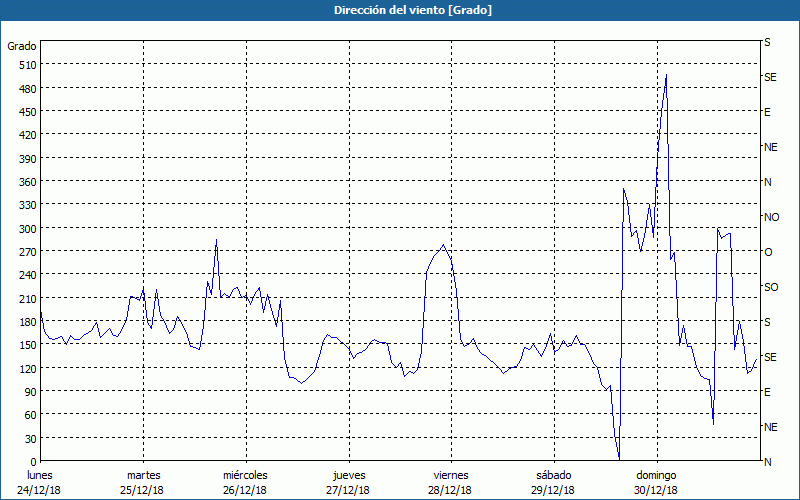Viewport: 800px width, 500px height.
Task: Click the 240 value on the left axis
Action: tap(28, 275)
